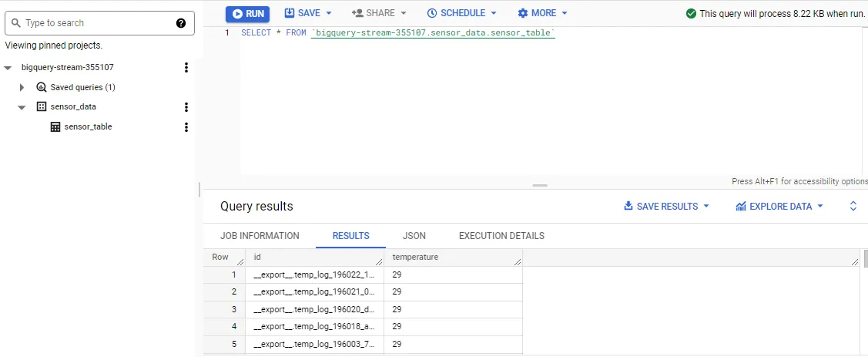
Task: Collapse the bigquery-stream-355107 project node
Action: click(x=8, y=68)
